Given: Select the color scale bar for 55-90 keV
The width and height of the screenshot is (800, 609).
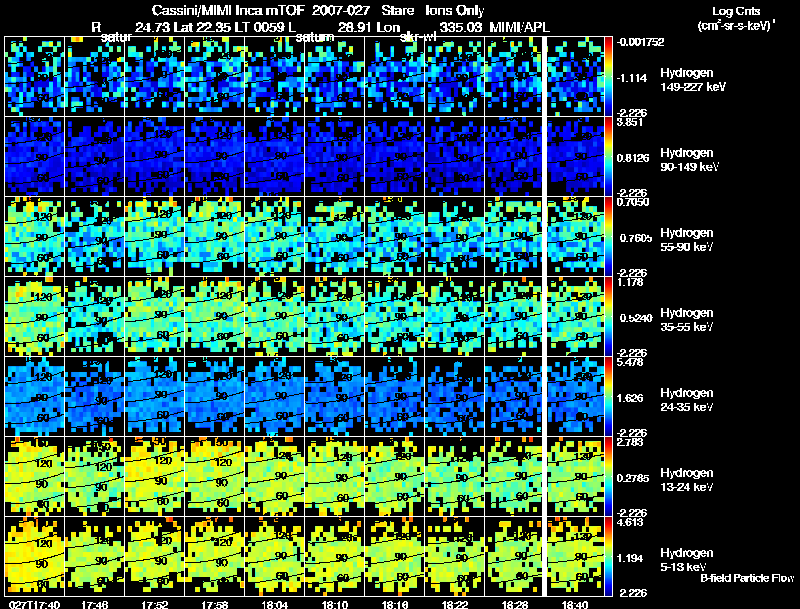Looking at the screenshot, I should coord(608,237).
